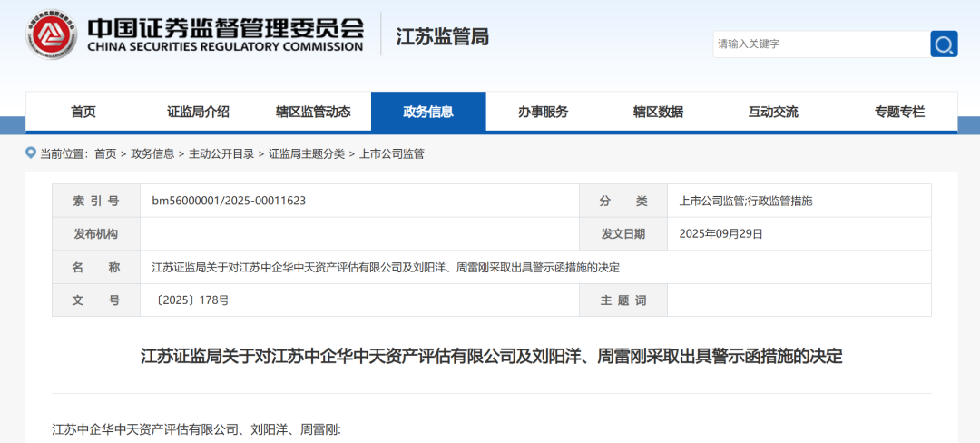Open the 首页 navigation tab
The image size is (980, 443).
[x=83, y=113]
